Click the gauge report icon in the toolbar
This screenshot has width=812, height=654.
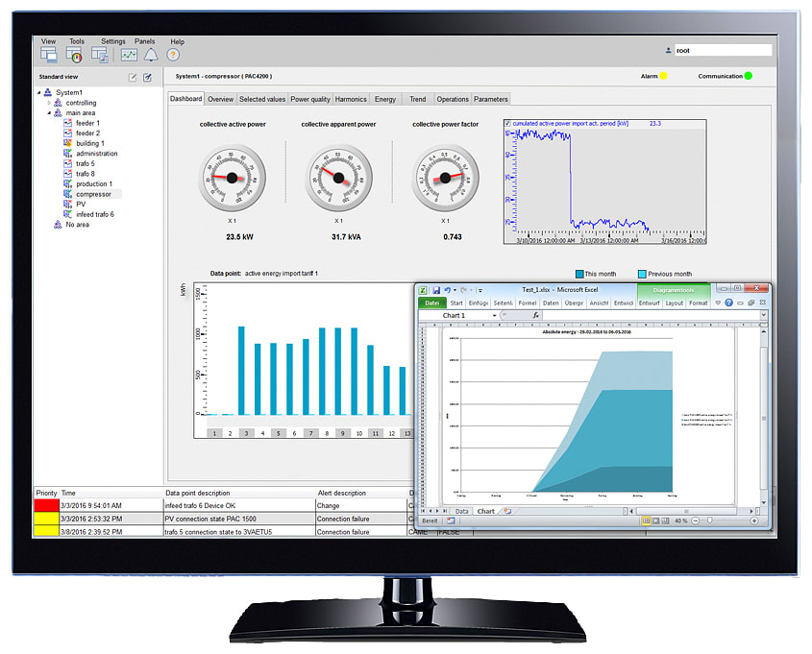coord(77,55)
